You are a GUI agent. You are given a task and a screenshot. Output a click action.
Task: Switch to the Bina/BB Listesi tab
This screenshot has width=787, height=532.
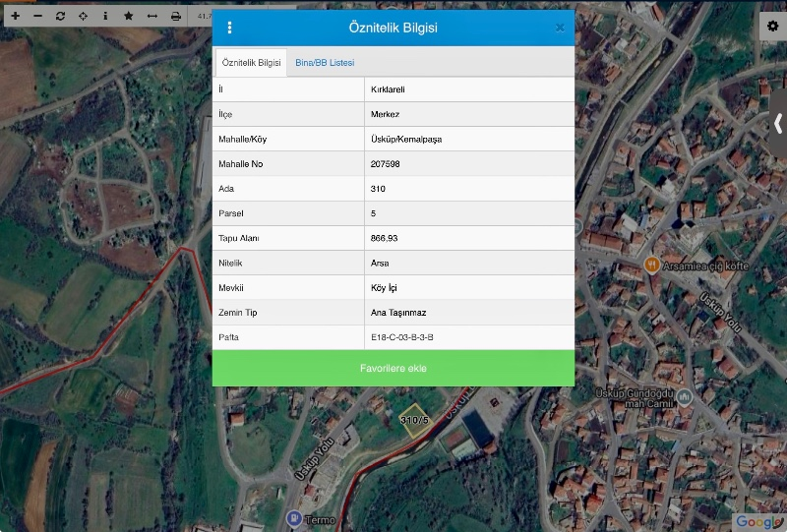coord(325,63)
